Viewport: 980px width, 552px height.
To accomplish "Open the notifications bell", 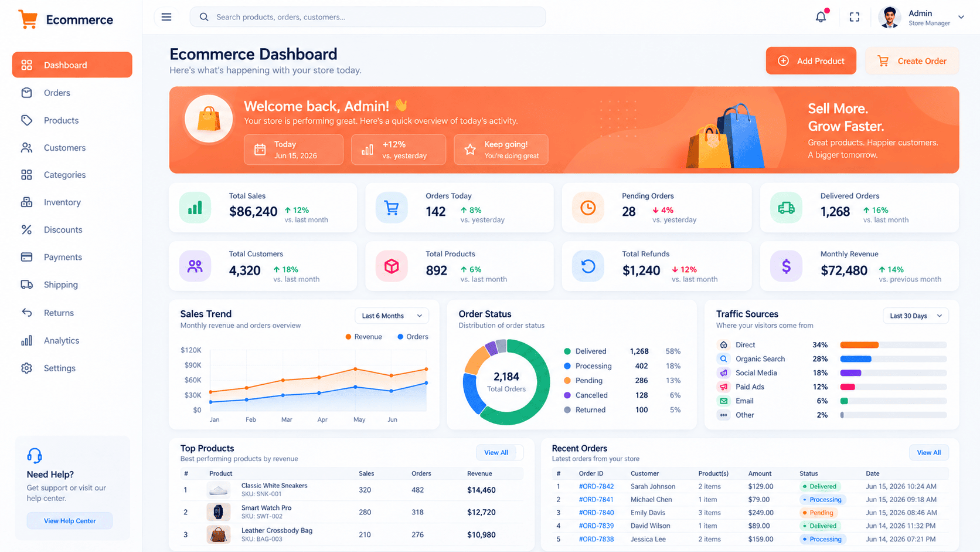I will pyautogui.click(x=821, y=17).
